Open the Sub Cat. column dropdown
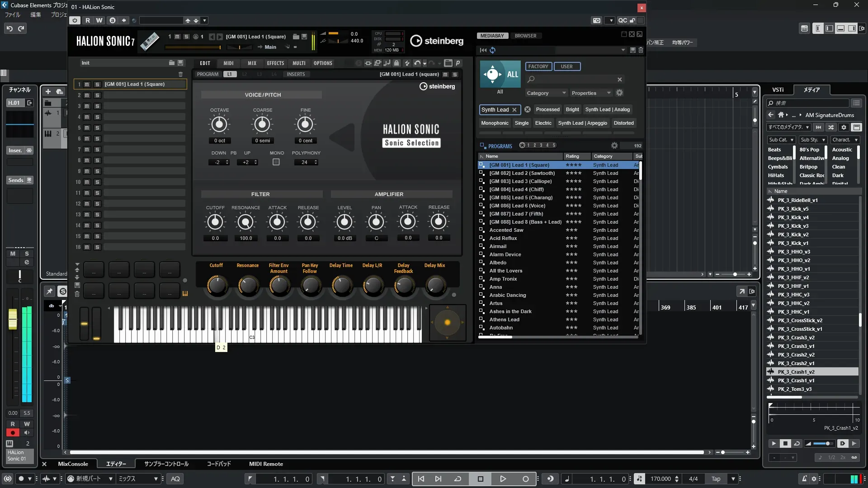868x488 pixels. click(781, 140)
